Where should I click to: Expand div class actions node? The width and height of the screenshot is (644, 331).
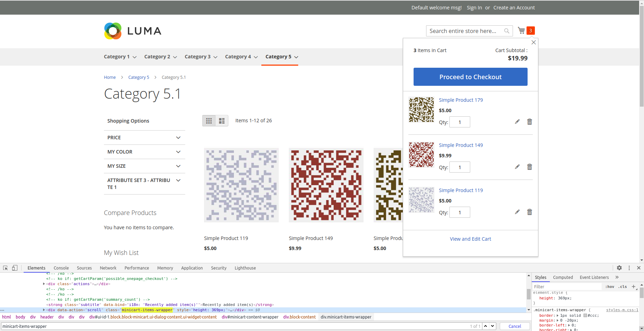[x=44, y=284]
